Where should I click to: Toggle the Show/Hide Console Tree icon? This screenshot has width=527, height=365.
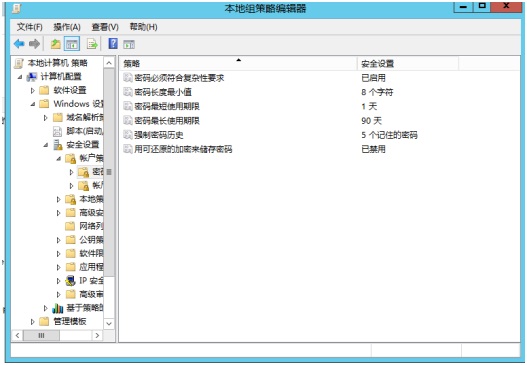pyautogui.click(x=72, y=44)
